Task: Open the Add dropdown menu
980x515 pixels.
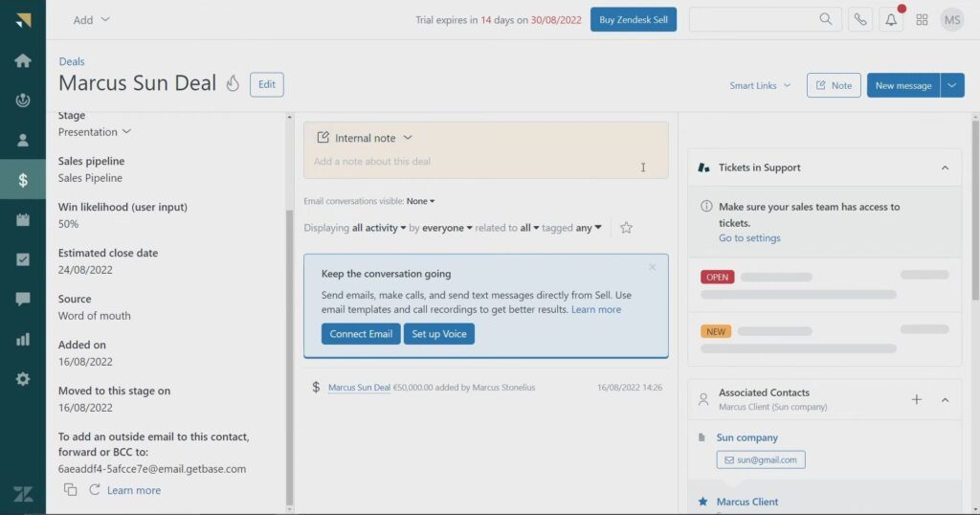Action: tap(91, 20)
